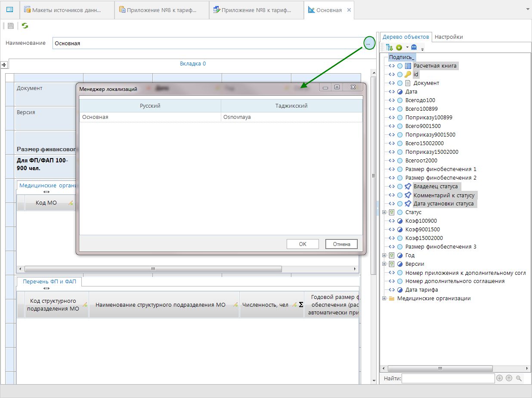The width and height of the screenshot is (532, 398).
Task: Click the blue ghost icon in tree toolbar
Action: 414,47
